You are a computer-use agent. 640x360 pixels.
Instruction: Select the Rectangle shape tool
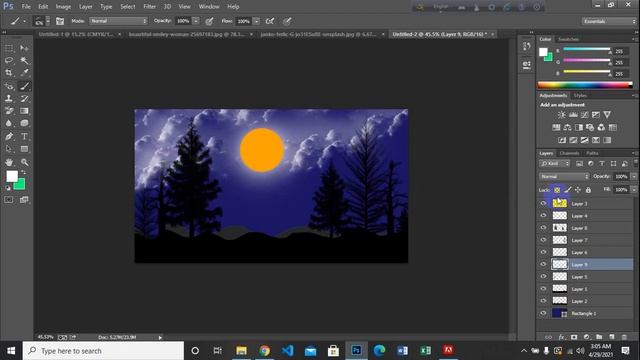pos(24,149)
